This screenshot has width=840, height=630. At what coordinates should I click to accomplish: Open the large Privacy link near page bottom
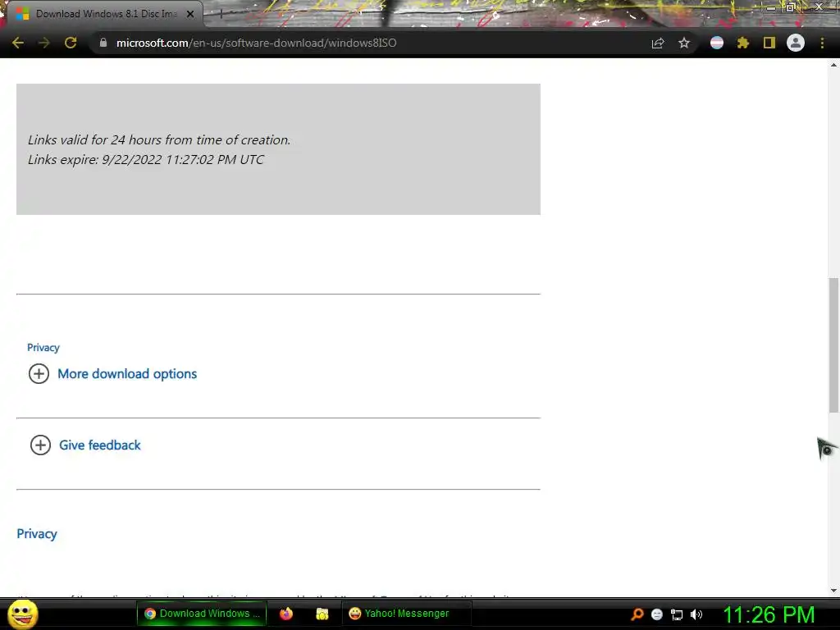pyautogui.click(x=37, y=534)
